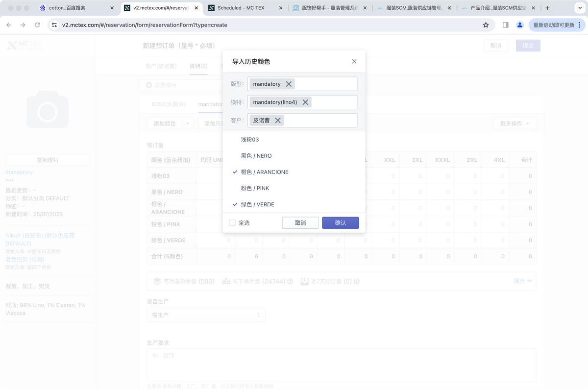Confirm color import with 确认
588x389 pixels.
click(341, 223)
